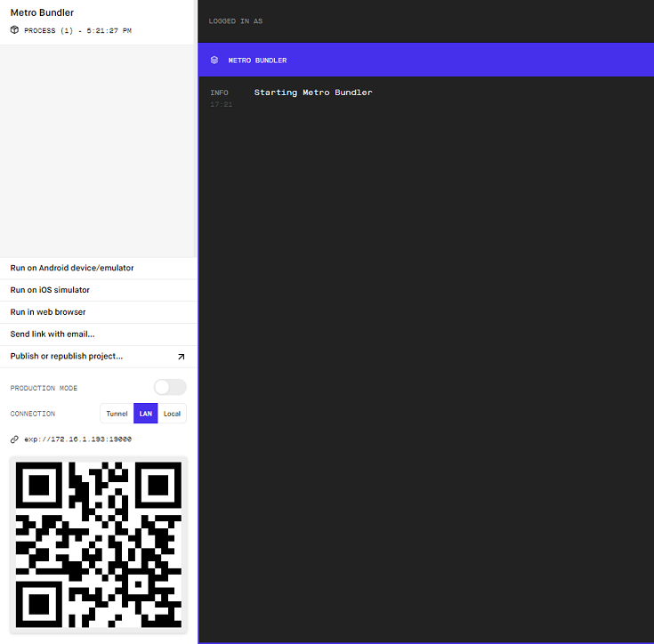Click the arrow icon next to Publish project
The height and width of the screenshot is (644, 654).
pyautogui.click(x=181, y=357)
